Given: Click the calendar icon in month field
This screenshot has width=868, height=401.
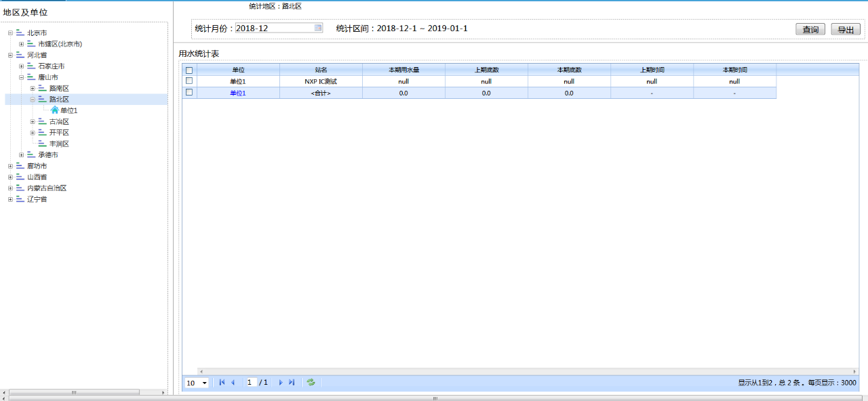Looking at the screenshot, I should coord(318,28).
